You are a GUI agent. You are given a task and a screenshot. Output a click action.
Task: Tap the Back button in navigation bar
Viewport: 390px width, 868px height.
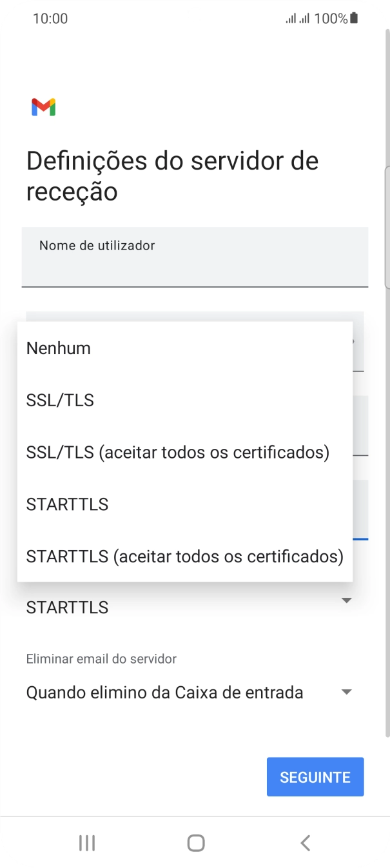304,842
